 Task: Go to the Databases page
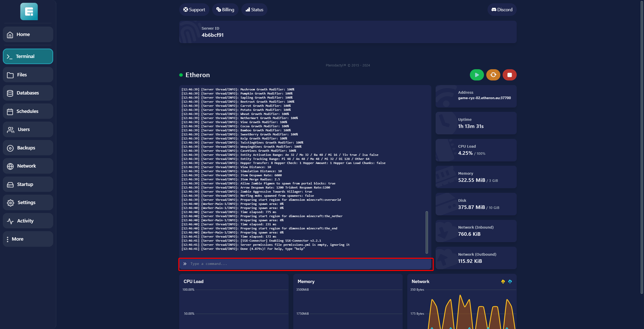click(28, 93)
